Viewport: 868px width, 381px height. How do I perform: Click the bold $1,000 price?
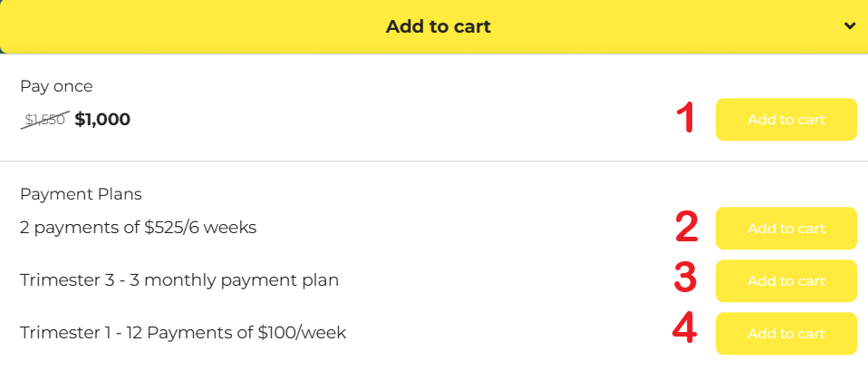(102, 119)
